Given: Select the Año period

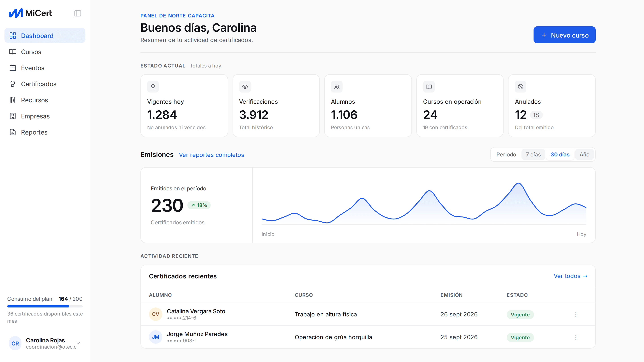Looking at the screenshot, I should [x=584, y=154].
